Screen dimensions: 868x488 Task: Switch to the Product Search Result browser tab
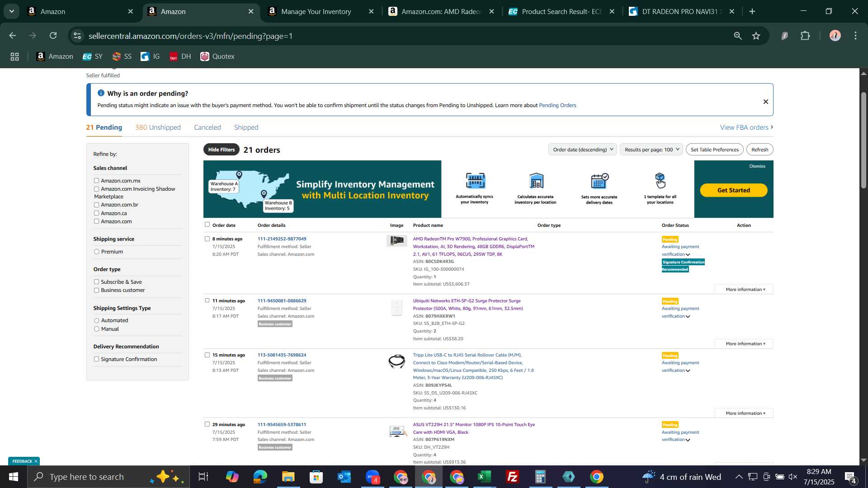[561, 12]
